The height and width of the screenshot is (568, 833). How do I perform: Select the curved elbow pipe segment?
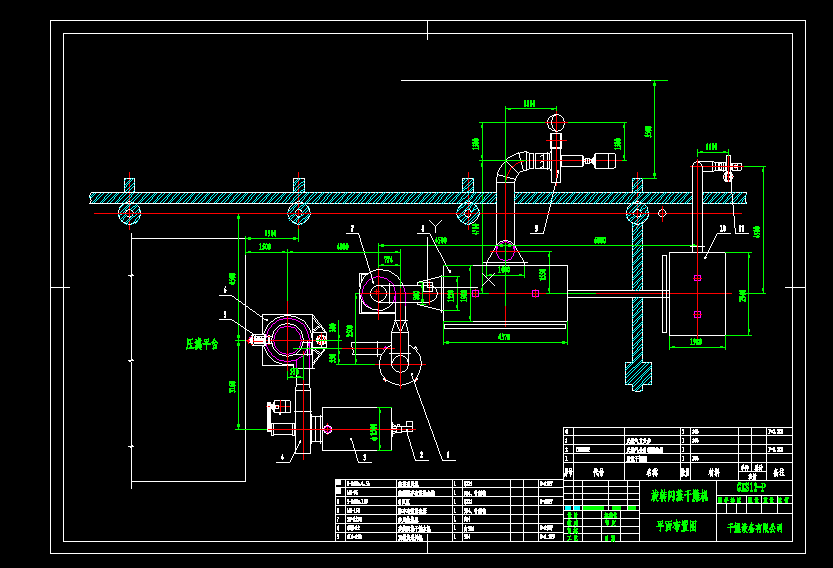tap(511, 165)
